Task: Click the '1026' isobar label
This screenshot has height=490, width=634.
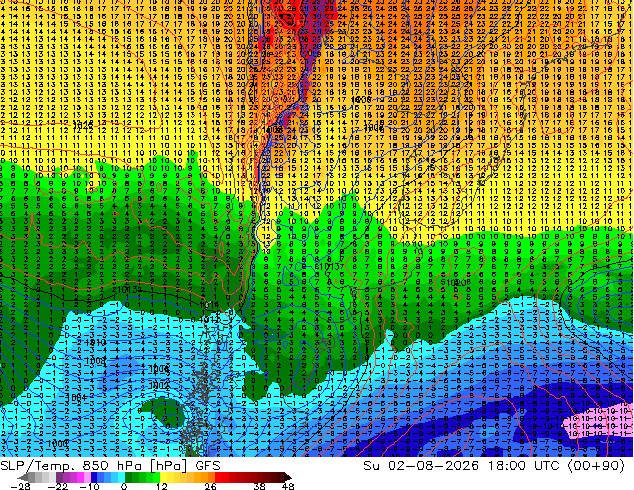Action: pyautogui.click(x=83, y=126)
